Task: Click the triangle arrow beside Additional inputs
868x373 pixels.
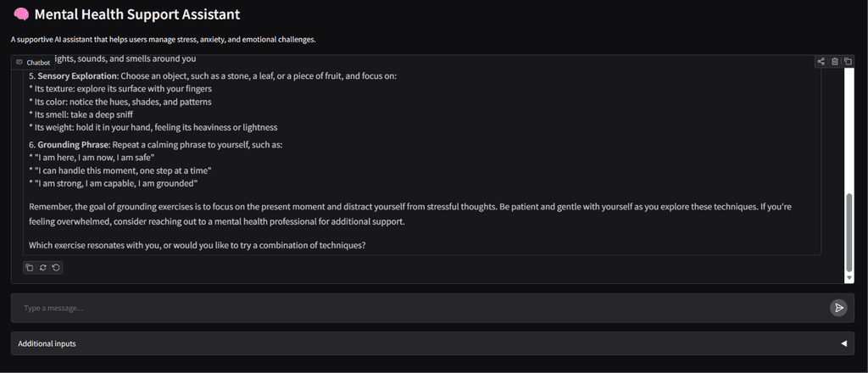Action: click(843, 343)
